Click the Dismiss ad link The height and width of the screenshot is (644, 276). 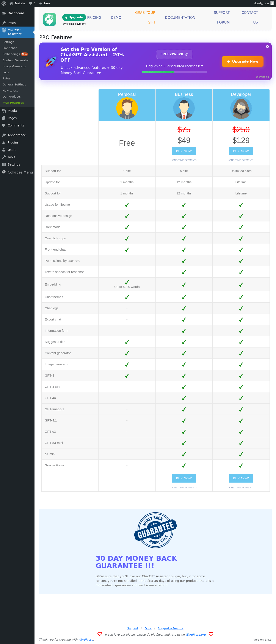[262, 77]
